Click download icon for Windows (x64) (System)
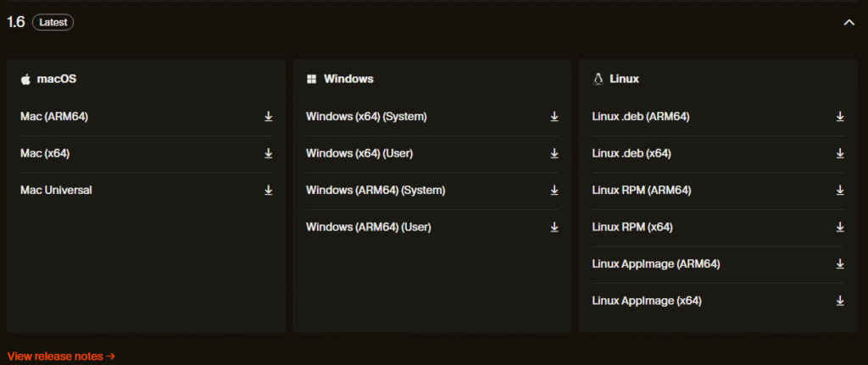Image resolution: width=868 pixels, height=365 pixels. [554, 117]
